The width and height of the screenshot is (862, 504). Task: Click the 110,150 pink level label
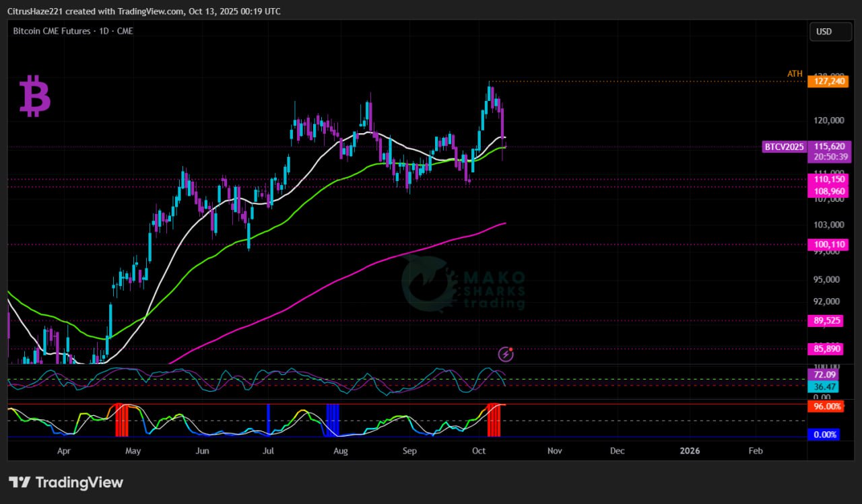829,179
